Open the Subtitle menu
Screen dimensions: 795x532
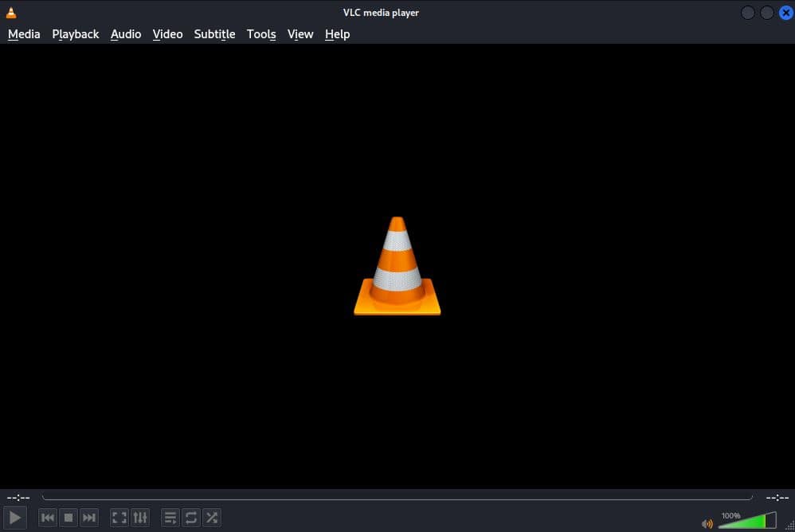(x=214, y=34)
